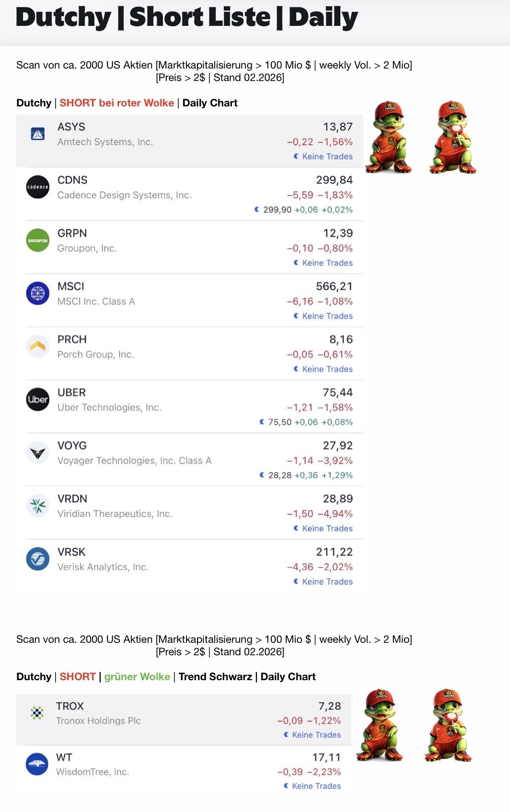Click the MSCI globe logo icon

pos(38,293)
